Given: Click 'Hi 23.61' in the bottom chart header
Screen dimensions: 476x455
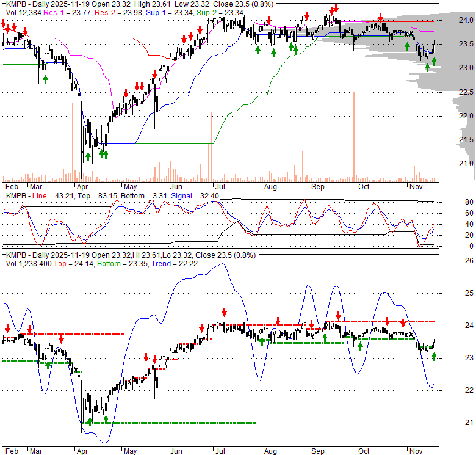Looking at the screenshot, I should [x=146, y=255].
